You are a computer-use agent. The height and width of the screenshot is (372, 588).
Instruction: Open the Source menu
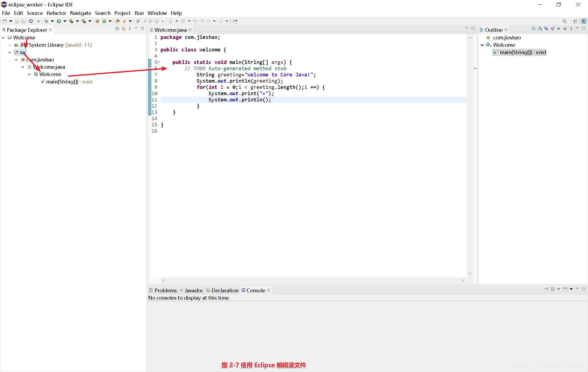35,13
